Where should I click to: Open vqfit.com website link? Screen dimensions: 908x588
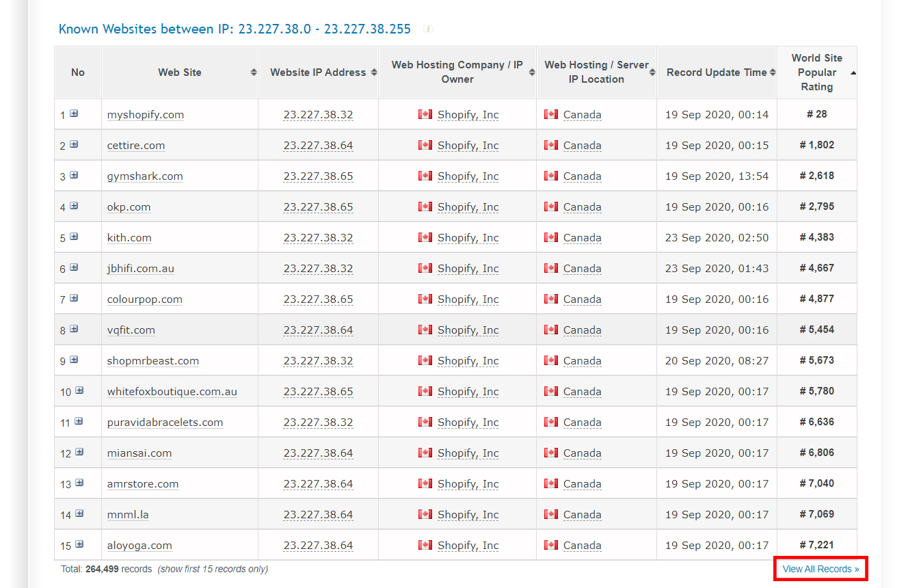131,330
